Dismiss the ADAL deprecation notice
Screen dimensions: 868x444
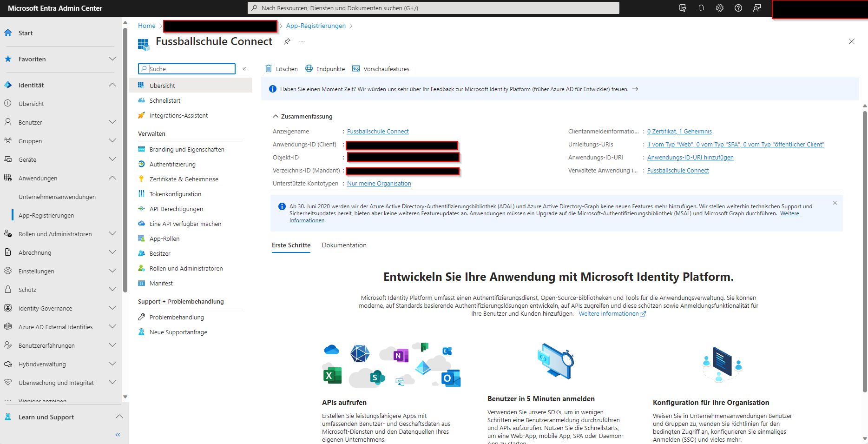[835, 203]
